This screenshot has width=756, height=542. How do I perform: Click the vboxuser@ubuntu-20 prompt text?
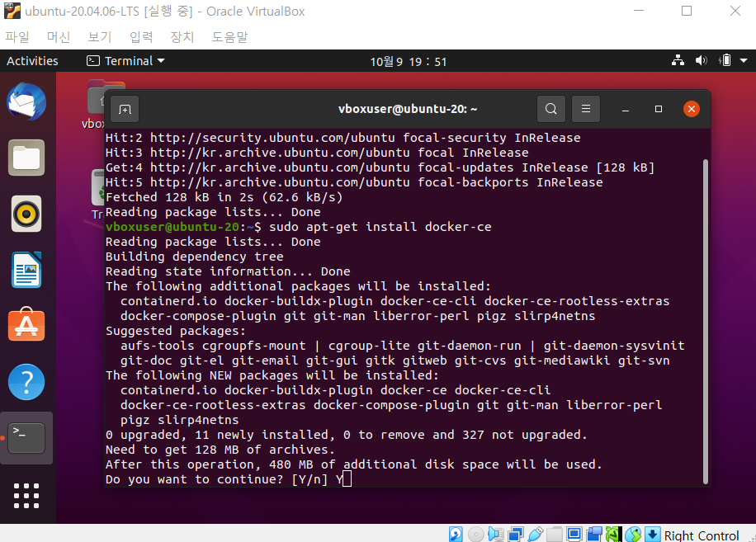click(x=172, y=226)
